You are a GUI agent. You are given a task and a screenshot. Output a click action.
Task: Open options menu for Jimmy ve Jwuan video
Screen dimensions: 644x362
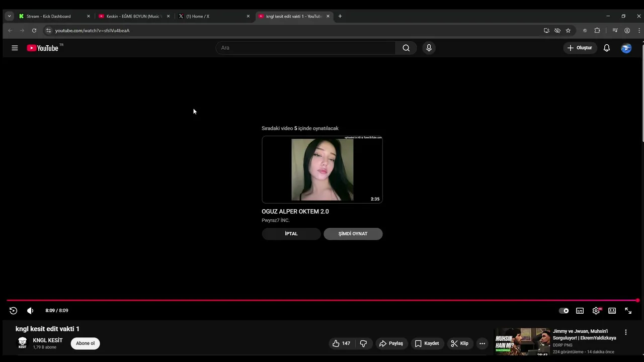[x=626, y=332]
